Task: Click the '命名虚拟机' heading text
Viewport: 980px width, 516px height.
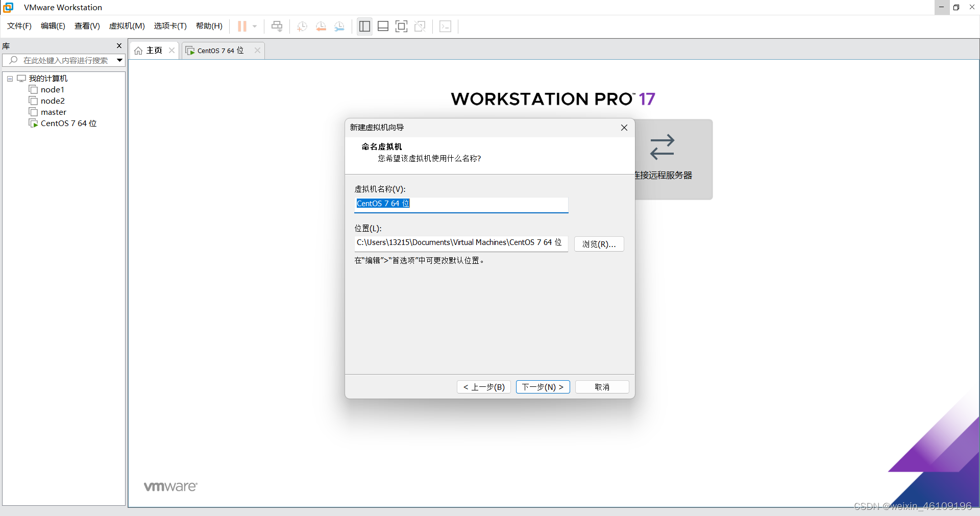Action: click(x=382, y=146)
